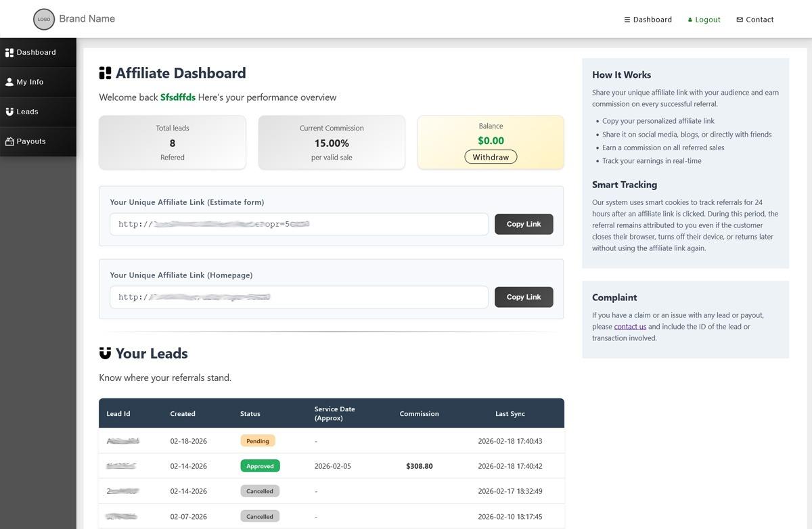Select the My Info person icon
The image size is (812, 529).
8,82
